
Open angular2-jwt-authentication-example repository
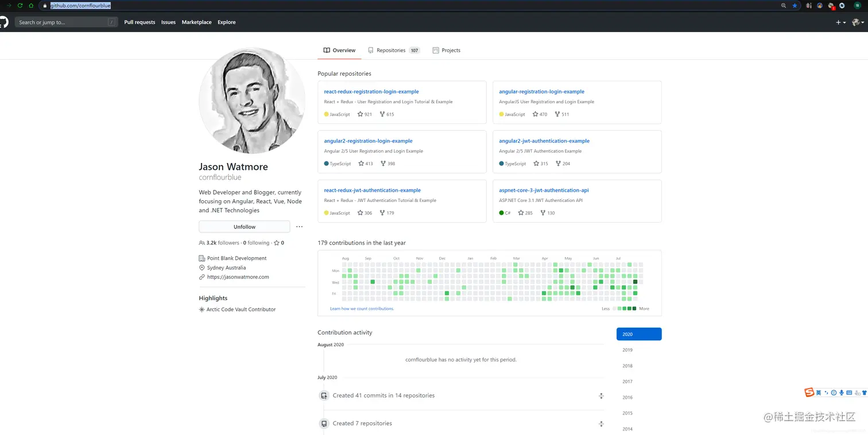click(x=544, y=141)
